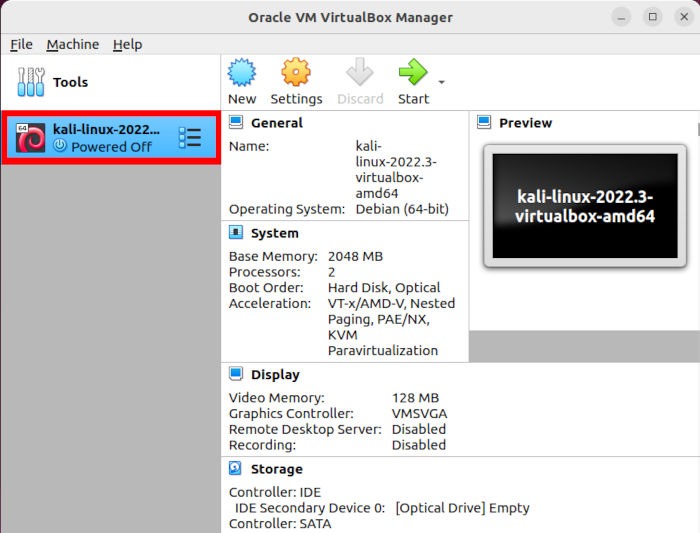Image resolution: width=700 pixels, height=533 pixels.
Task: Click the Display section monitor icon
Action: pyautogui.click(x=236, y=374)
